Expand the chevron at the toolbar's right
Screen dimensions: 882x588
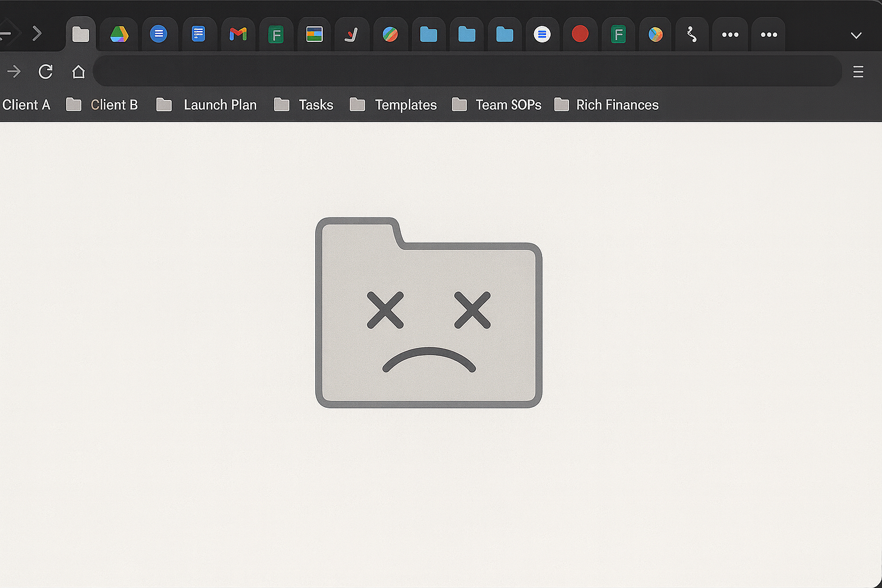(856, 36)
